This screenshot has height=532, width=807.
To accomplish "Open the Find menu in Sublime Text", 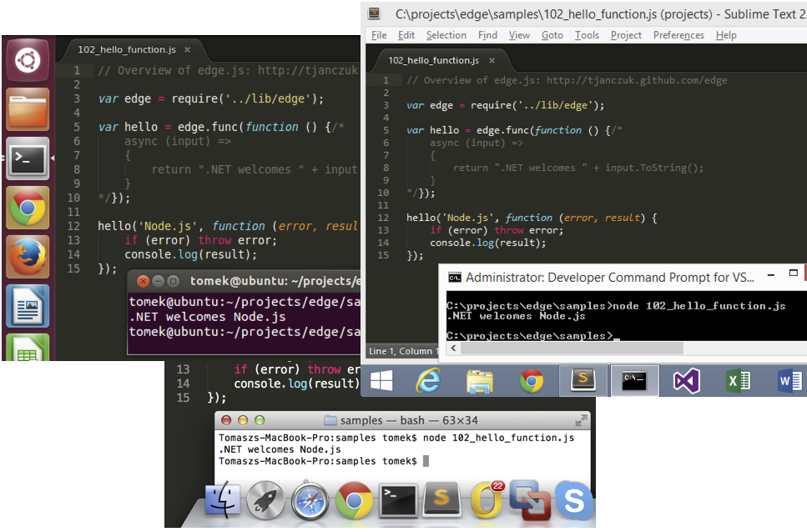I will pyautogui.click(x=487, y=35).
